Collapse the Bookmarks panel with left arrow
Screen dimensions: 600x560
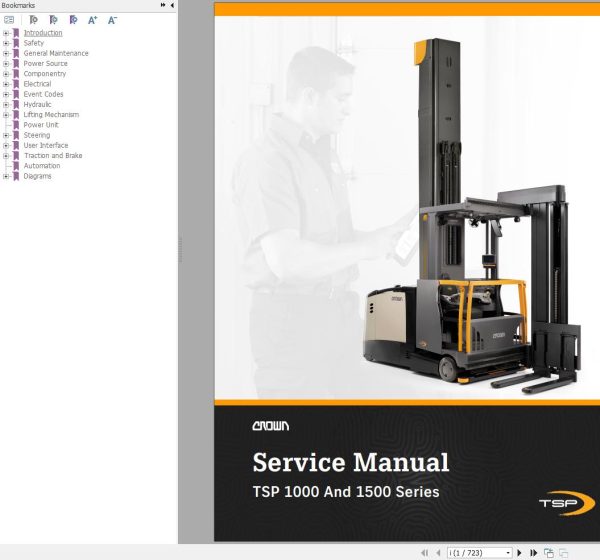[x=172, y=5]
